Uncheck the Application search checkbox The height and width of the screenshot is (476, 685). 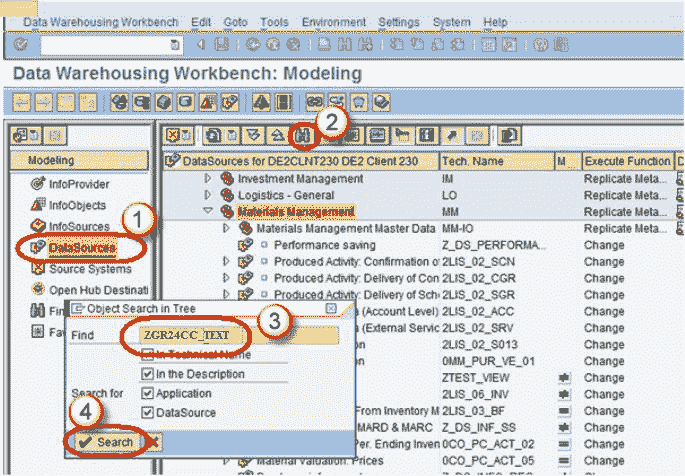tap(147, 393)
